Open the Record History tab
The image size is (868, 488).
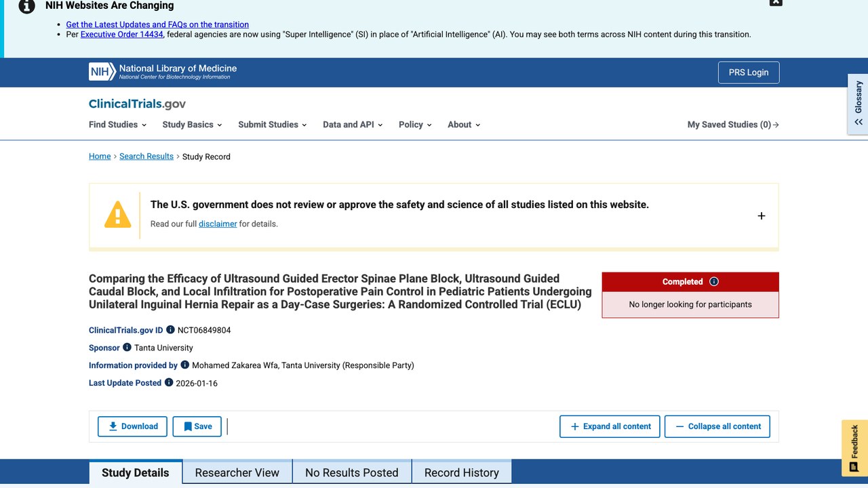click(462, 472)
